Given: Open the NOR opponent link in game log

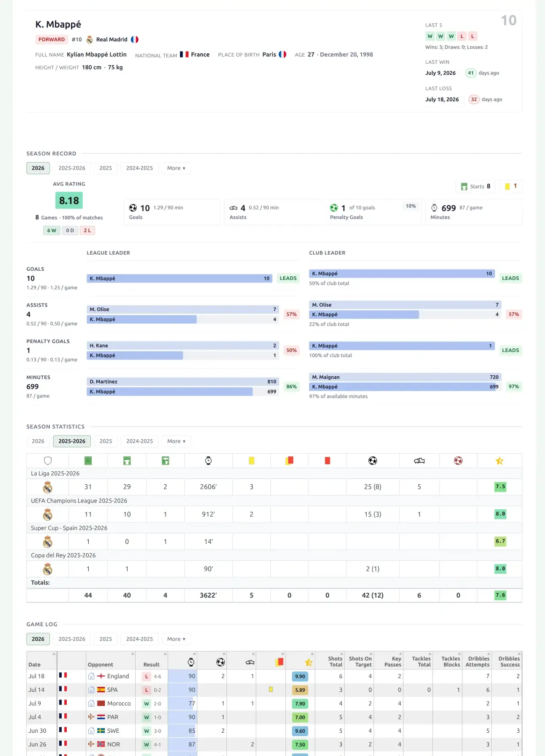Looking at the screenshot, I should click(x=114, y=745).
